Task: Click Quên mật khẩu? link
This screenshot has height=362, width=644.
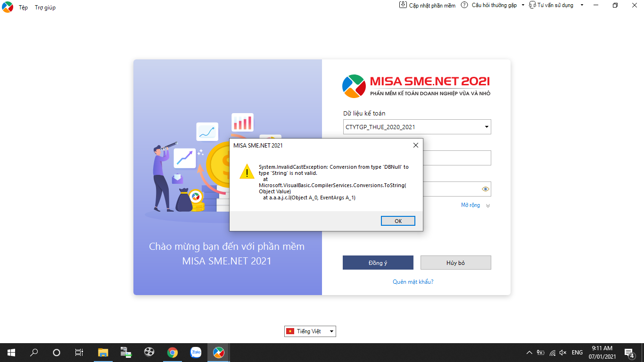Action: pyautogui.click(x=413, y=282)
